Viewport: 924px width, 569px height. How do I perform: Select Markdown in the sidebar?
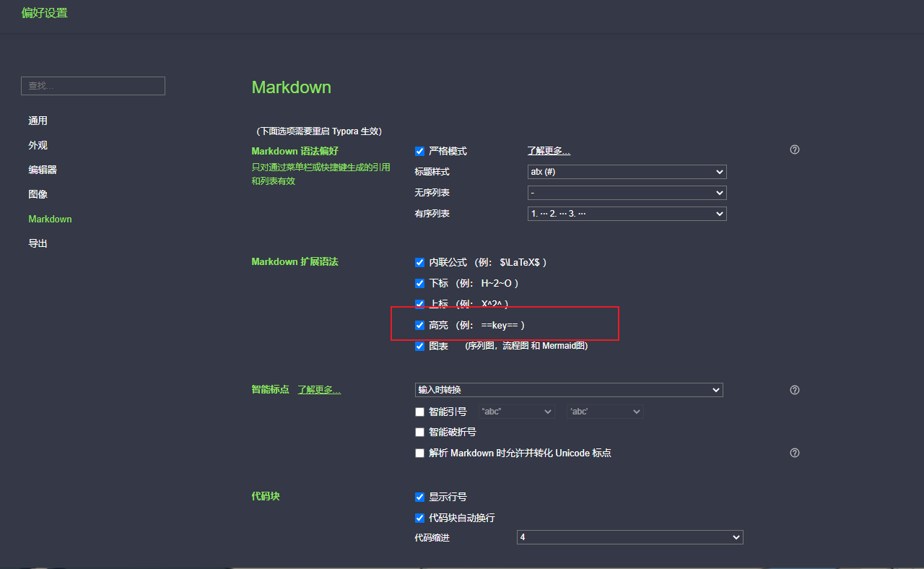50,219
